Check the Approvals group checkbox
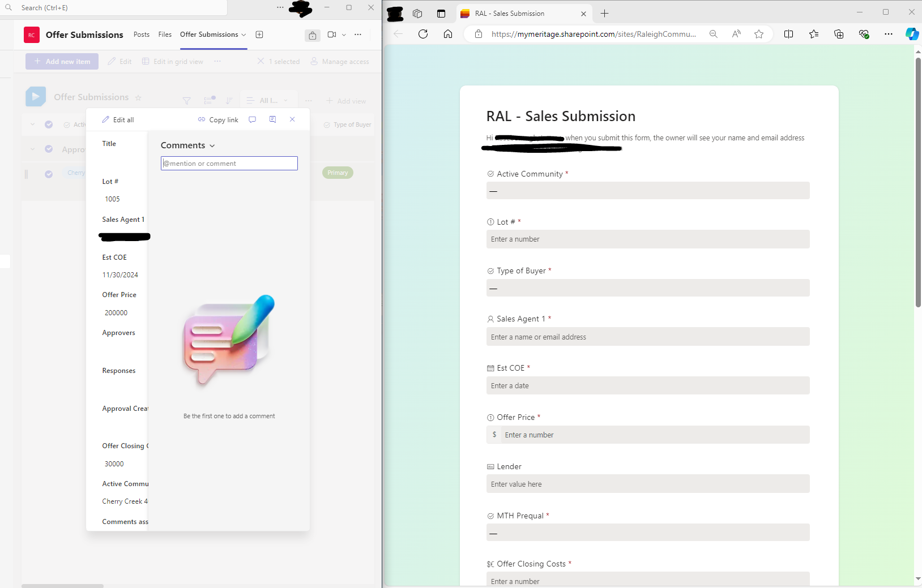The height and width of the screenshot is (588, 922). pos(49,149)
